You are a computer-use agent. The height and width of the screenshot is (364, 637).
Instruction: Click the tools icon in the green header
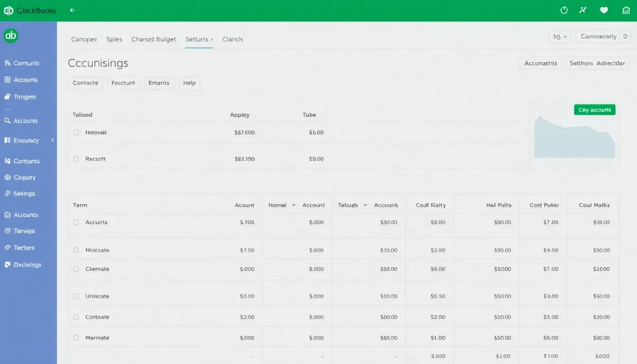[x=582, y=10]
